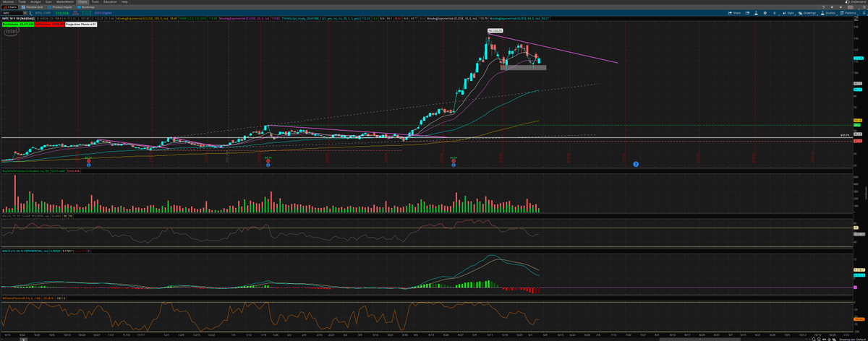Open the Education menu tab

coord(110,2)
